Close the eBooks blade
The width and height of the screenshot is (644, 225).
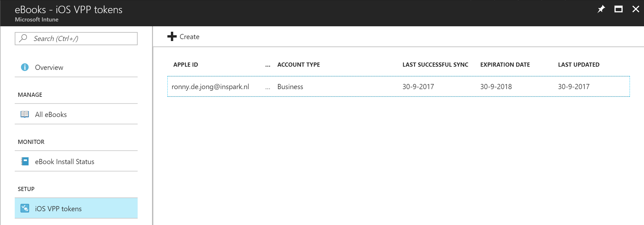pyautogui.click(x=636, y=9)
